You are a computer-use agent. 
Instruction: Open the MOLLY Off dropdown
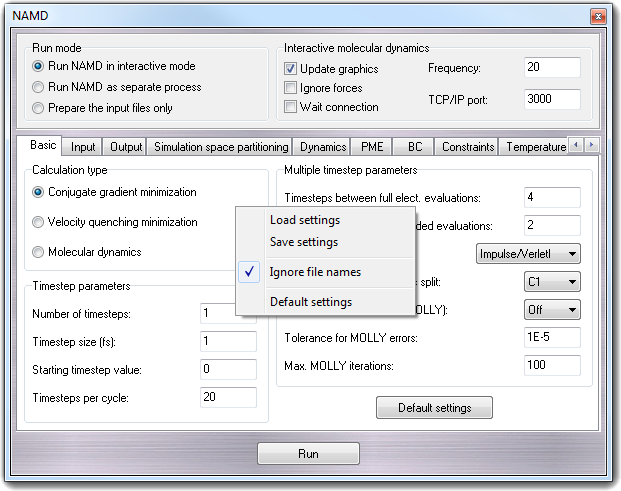pyautogui.click(x=552, y=310)
